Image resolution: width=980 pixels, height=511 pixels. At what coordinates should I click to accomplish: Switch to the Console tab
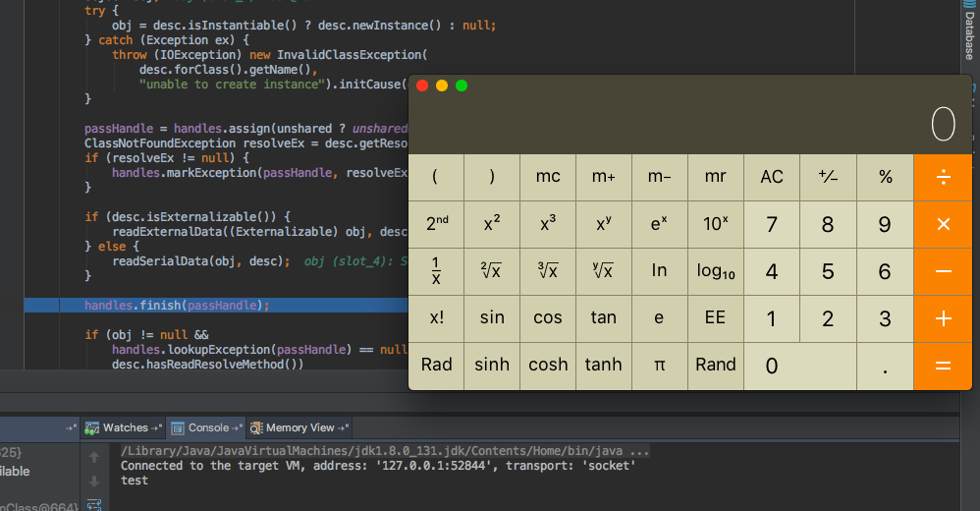click(206, 427)
